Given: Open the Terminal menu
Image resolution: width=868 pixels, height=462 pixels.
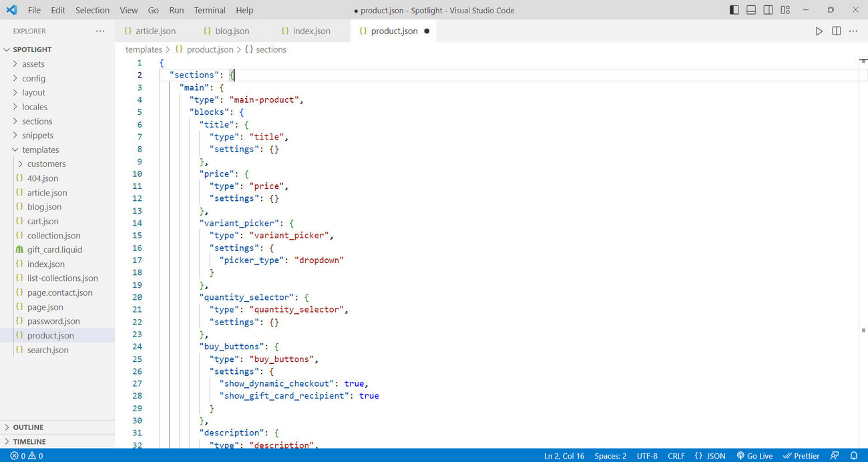Looking at the screenshot, I should (210, 10).
